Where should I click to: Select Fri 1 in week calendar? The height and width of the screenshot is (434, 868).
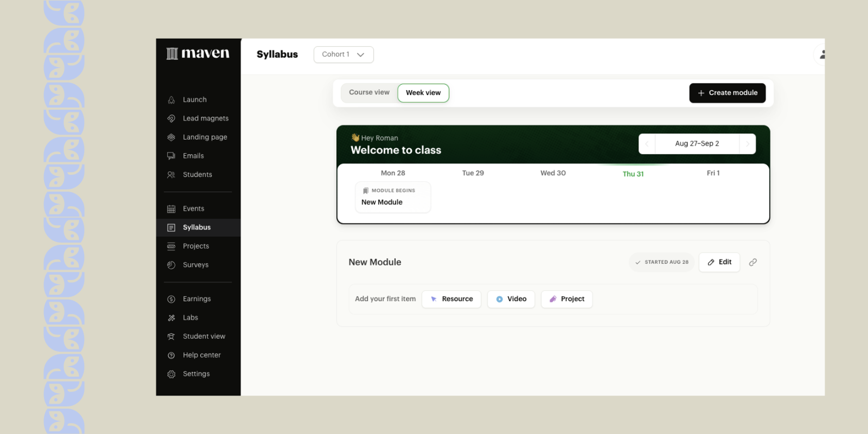pos(713,173)
